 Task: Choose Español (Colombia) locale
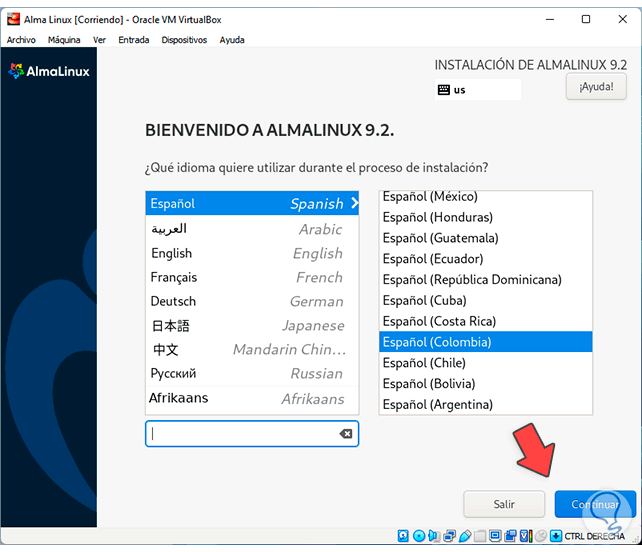tap(486, 342)
